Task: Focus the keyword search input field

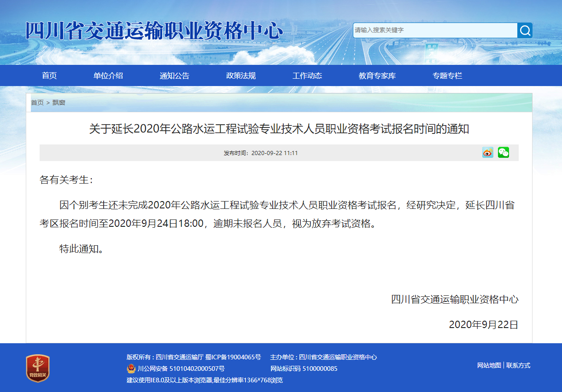Action: pos(434,30)
